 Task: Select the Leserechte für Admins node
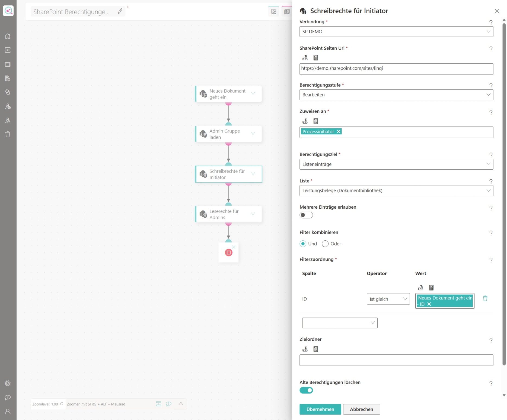(228, 214)
